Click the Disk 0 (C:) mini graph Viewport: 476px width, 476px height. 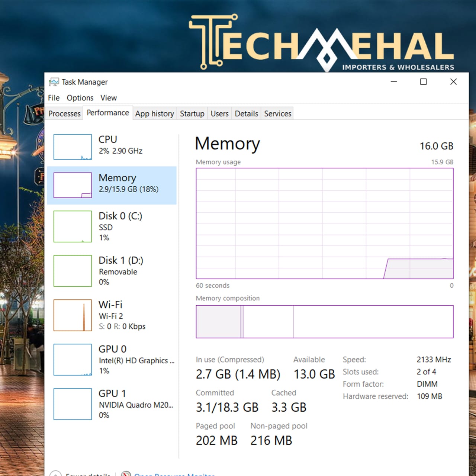coord(73,226)
